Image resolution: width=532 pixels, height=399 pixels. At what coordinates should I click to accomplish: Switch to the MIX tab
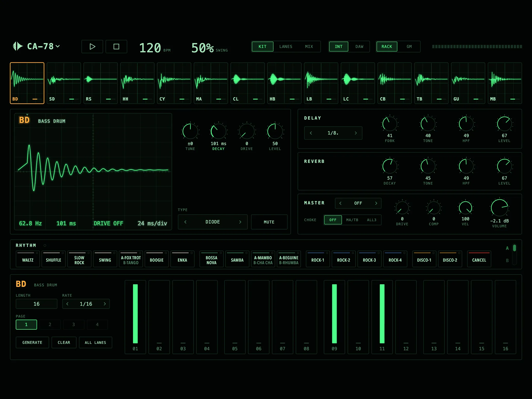[x=309, y=47]
